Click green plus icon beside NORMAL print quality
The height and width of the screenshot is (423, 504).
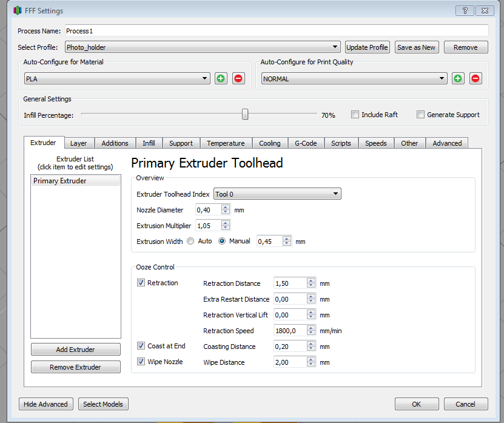click(458, 78)
